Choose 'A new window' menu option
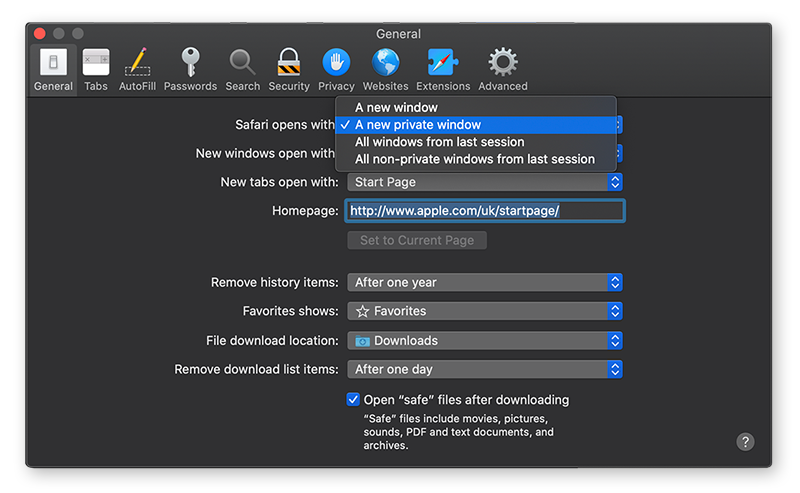Image resolution: width=800 pixels, height=493 pixels. [x=476, y=108]
